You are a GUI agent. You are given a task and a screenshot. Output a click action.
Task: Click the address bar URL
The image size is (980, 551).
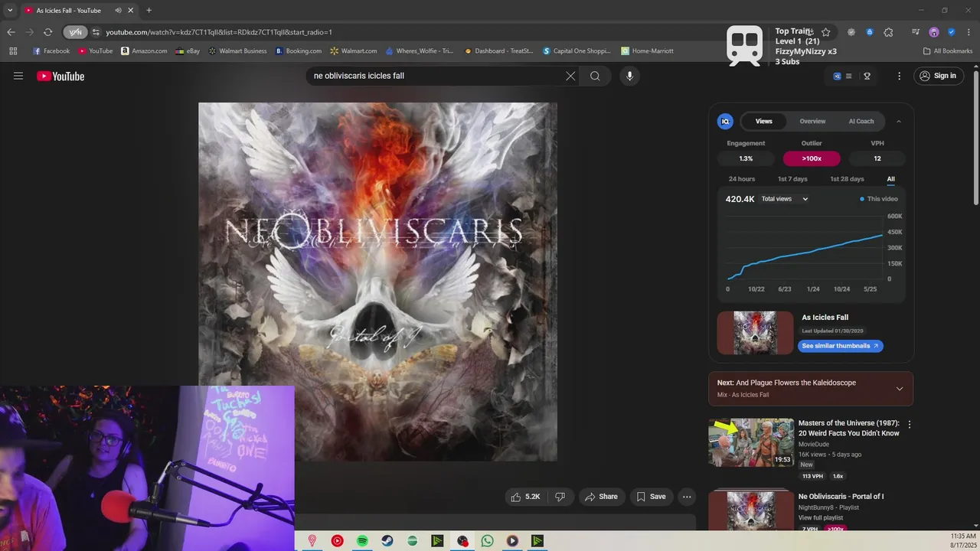219,32
